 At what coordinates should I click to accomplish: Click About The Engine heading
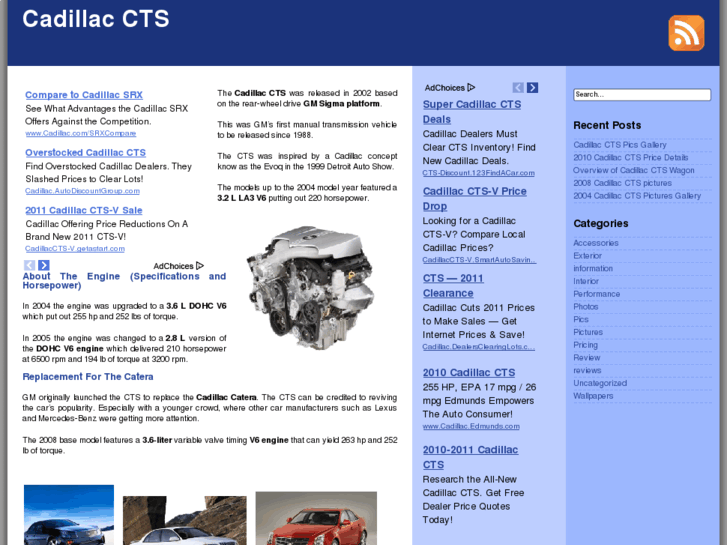click(x=124, y=281)
